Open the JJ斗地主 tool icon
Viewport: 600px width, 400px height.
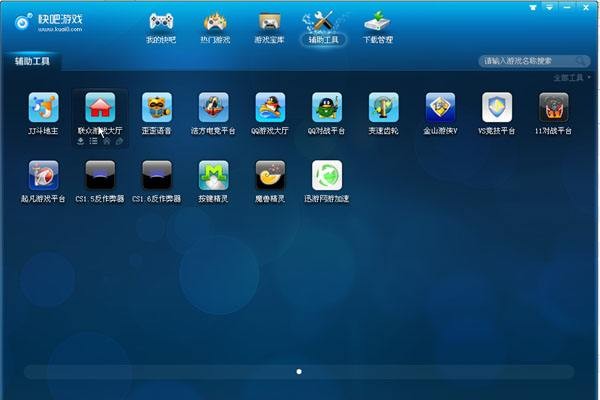pos(43,107)
